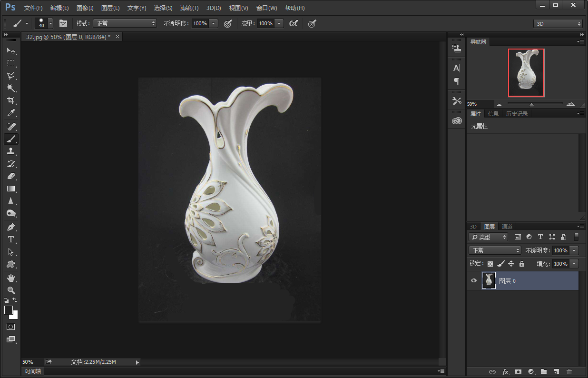
Task: Select the Rectangular Marquee tool
Action: (x=10, y=63)
